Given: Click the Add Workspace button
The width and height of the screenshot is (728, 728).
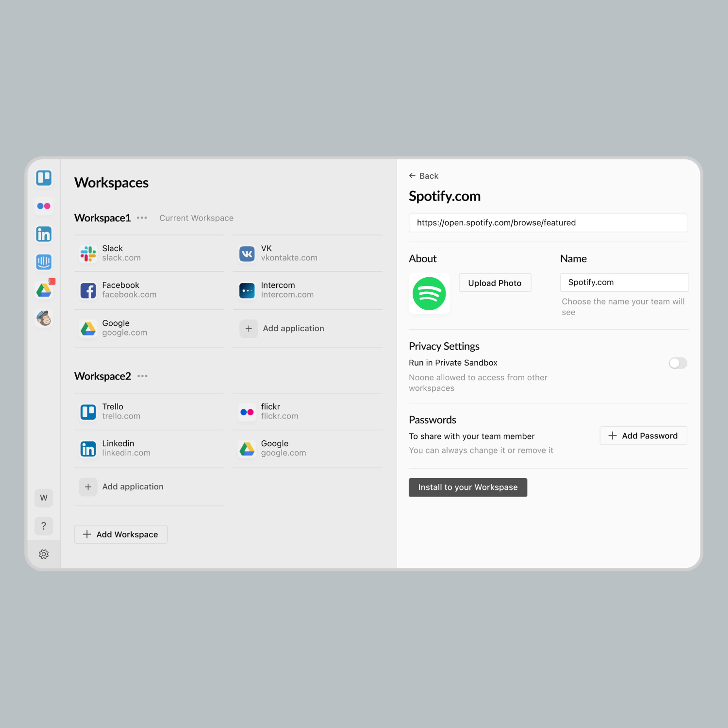Looking at the screenshot, I should tap(121, 534).
